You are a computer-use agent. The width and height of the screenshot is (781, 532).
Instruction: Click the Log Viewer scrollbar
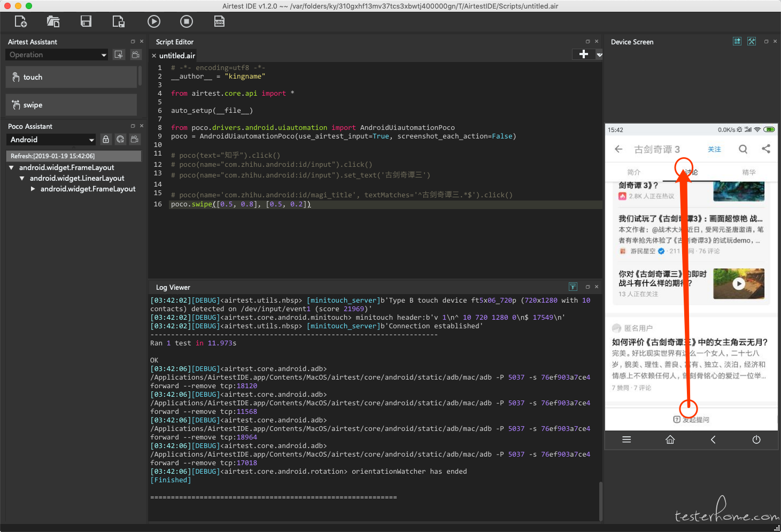point(601,500)
